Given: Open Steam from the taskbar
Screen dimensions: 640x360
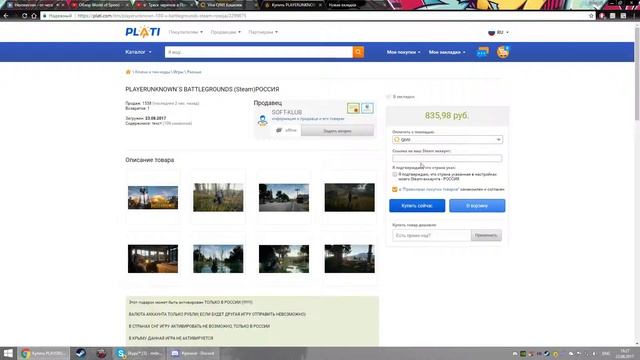Looking at the screenshot, I should [x=80, y=353].
